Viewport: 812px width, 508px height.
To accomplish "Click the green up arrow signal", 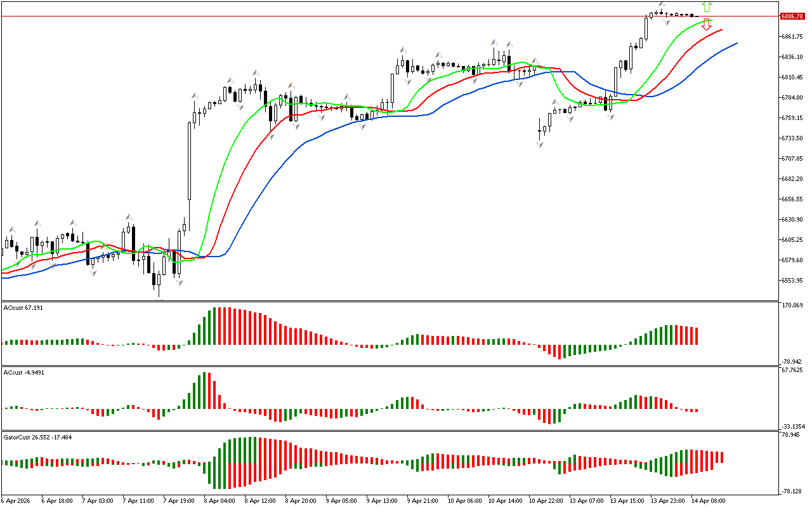I will [707, 7].
